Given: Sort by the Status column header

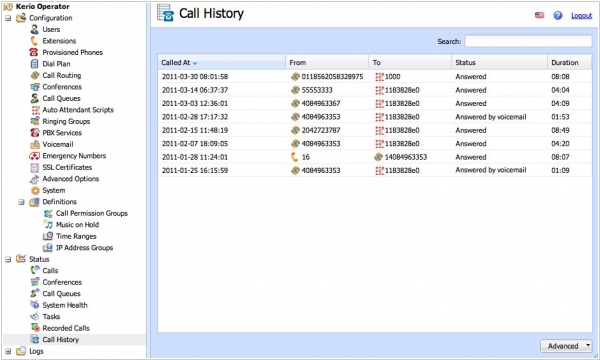Looking at the screenshot, I should [x=499, y=62].
